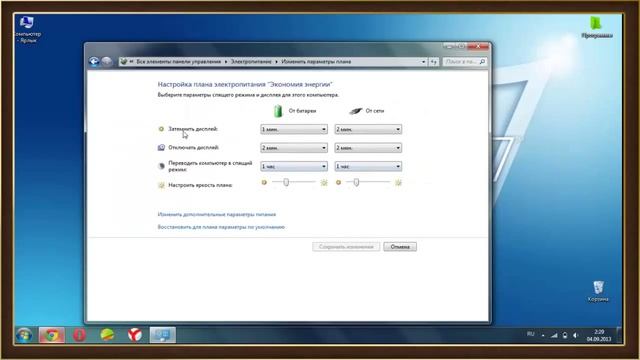
Task: Show hidden tray icons arrow
Action: [x=543, y=336]
